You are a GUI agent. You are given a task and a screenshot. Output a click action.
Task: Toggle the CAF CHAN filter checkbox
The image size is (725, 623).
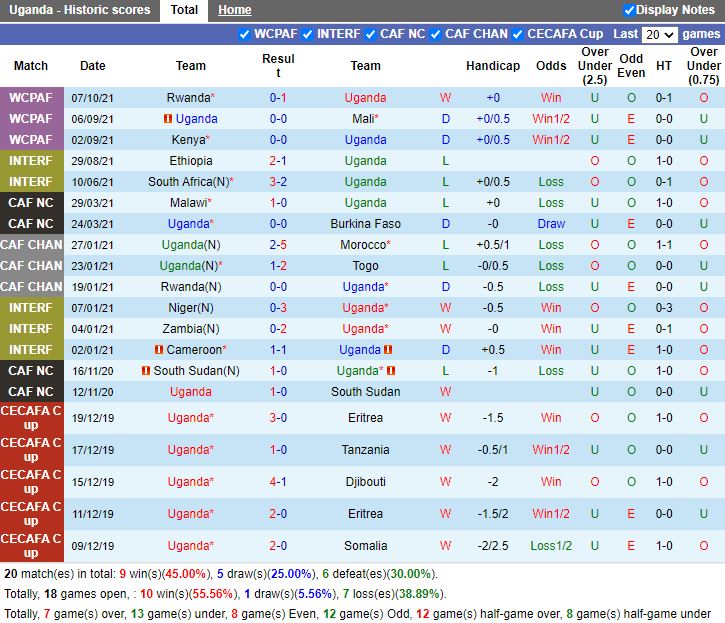pyautogui.click(x=436, y=34)
